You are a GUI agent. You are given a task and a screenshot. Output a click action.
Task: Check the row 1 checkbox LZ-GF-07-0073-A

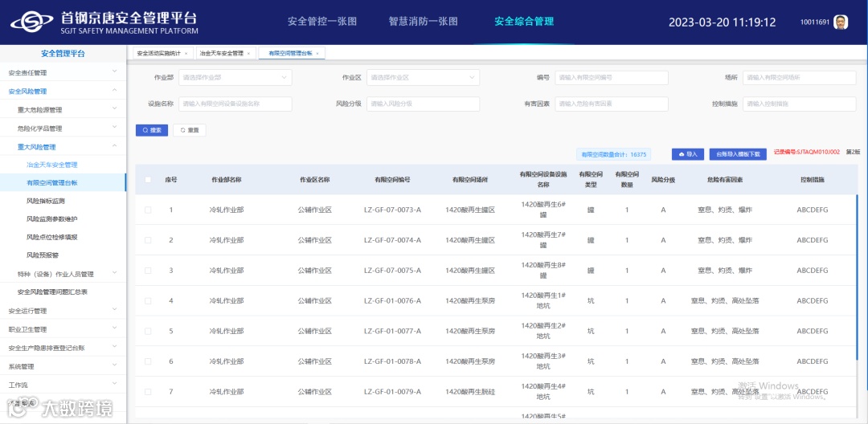coord(148,210)
